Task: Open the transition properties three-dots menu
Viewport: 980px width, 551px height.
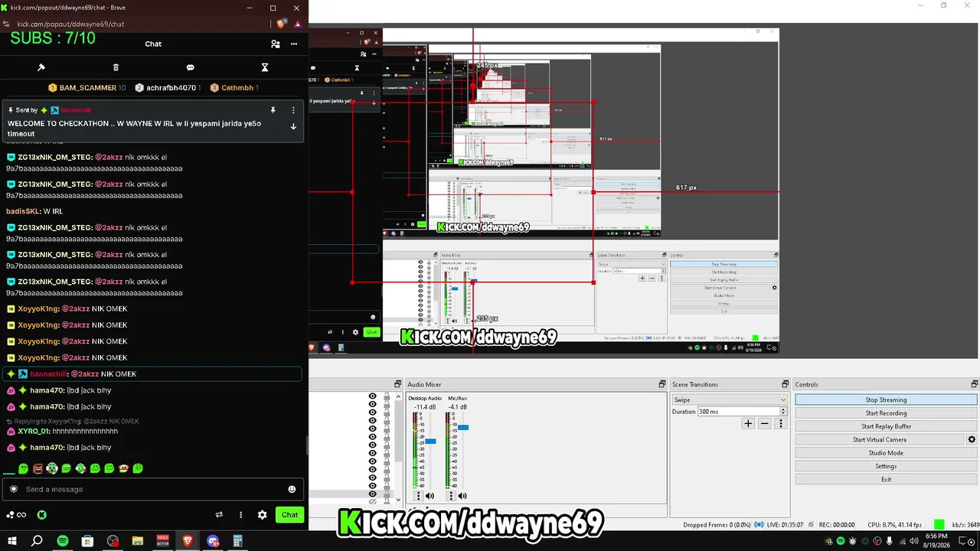Action: pos(781,423)
